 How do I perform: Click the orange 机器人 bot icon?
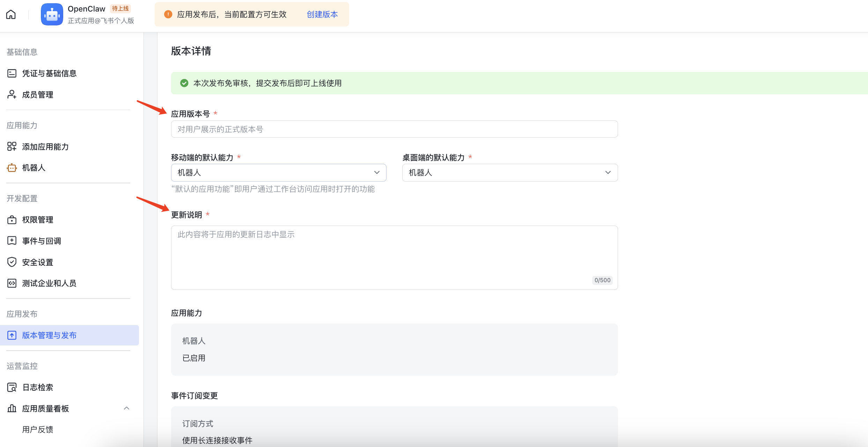tap(12, 168)
